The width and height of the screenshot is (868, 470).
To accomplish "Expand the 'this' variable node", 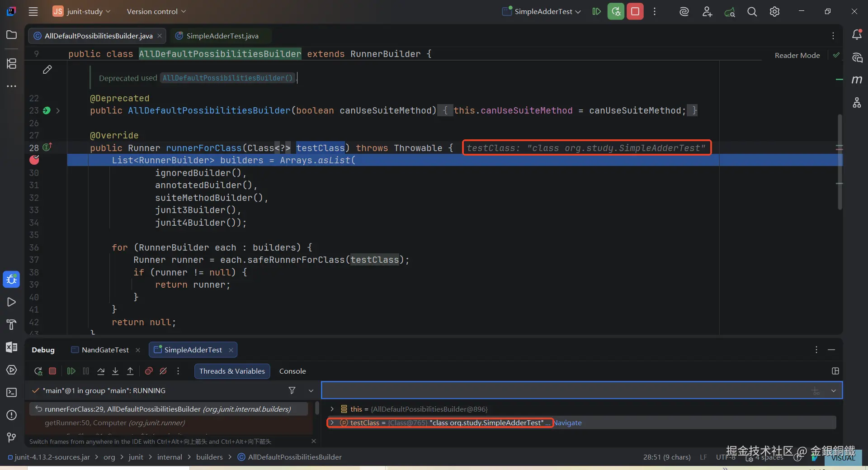I will coord(332,409).
